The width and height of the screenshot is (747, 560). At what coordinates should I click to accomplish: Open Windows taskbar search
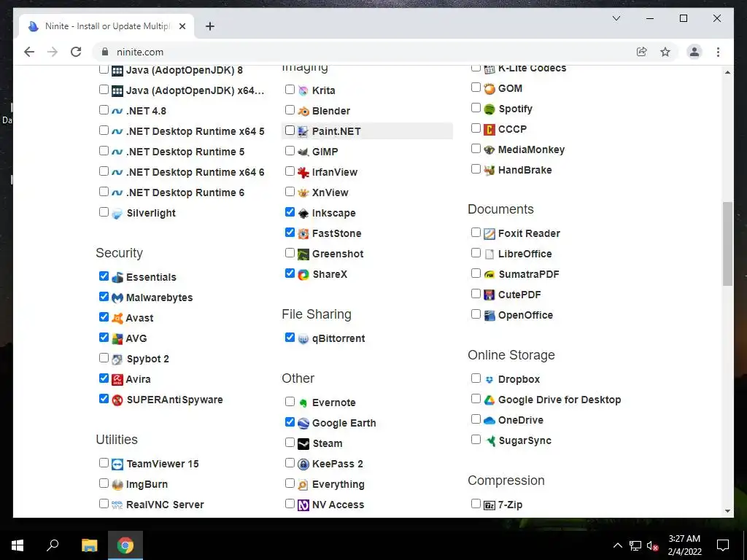pyautogui.click(x=53, y=545)
